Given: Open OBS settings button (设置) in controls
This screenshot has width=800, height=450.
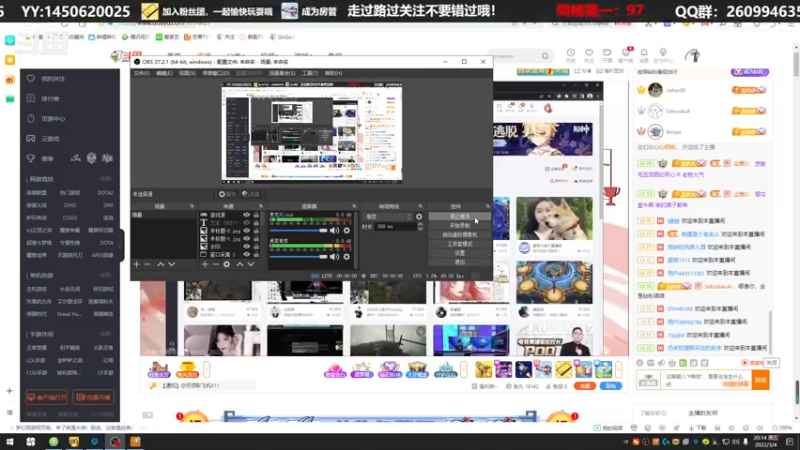Looking at the screenshot, I should 459,253.
